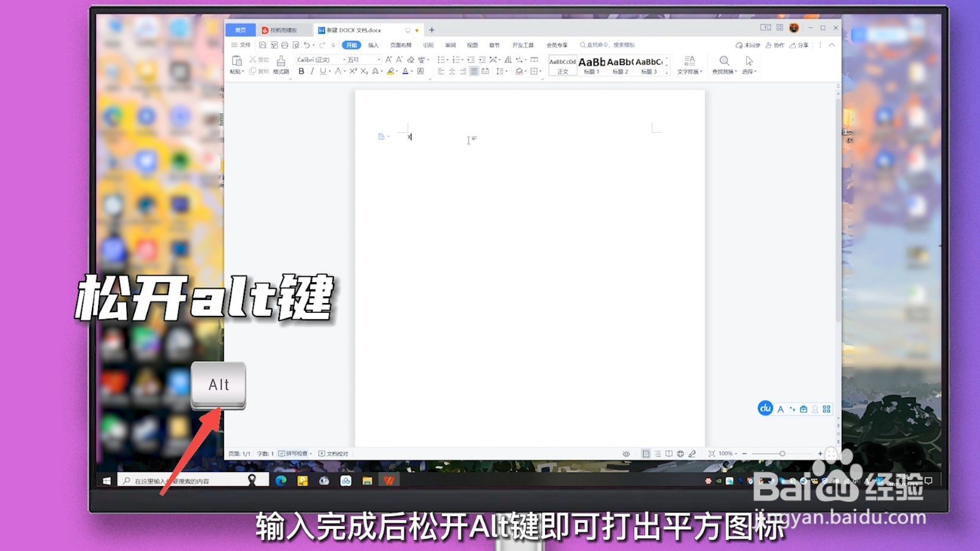Open the font size dropdown showing 五号
980x551 pixels.
click(x=361, y=59)
